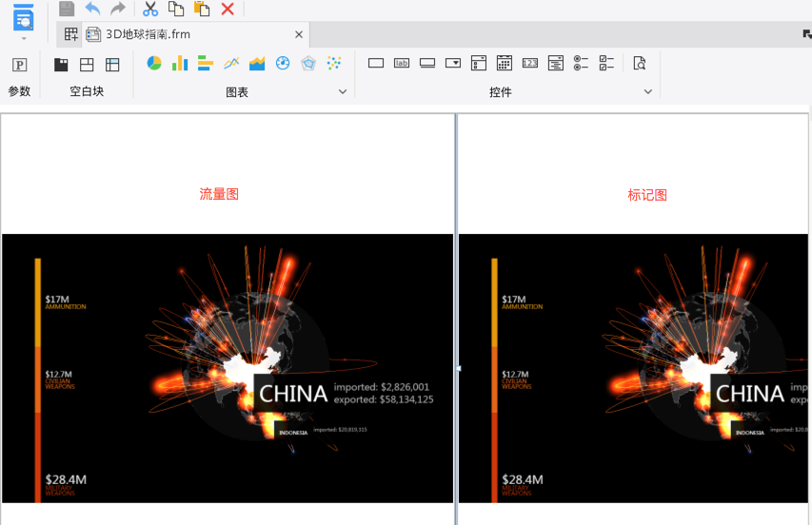Click the save disk icon

[x=67, y=9]
